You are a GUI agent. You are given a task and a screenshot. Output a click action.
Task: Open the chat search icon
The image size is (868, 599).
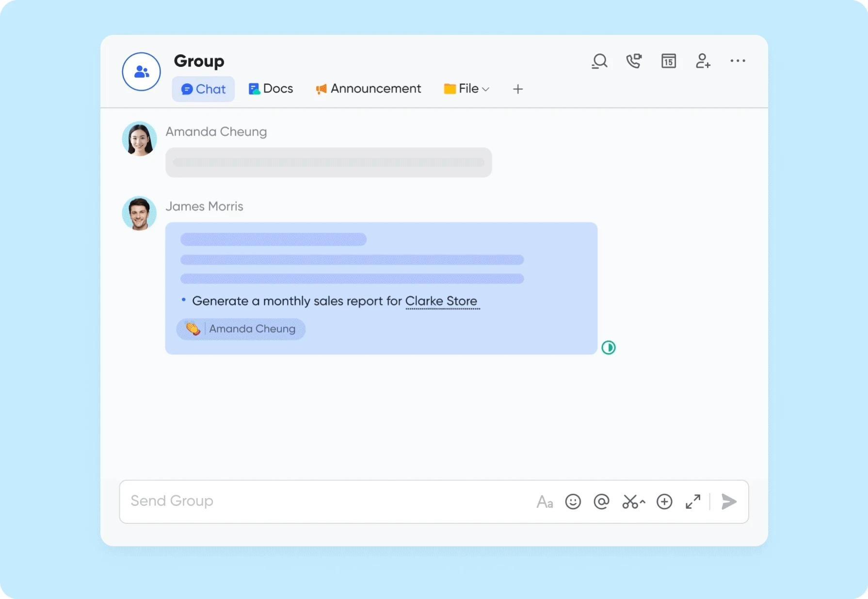pos(599,61)
